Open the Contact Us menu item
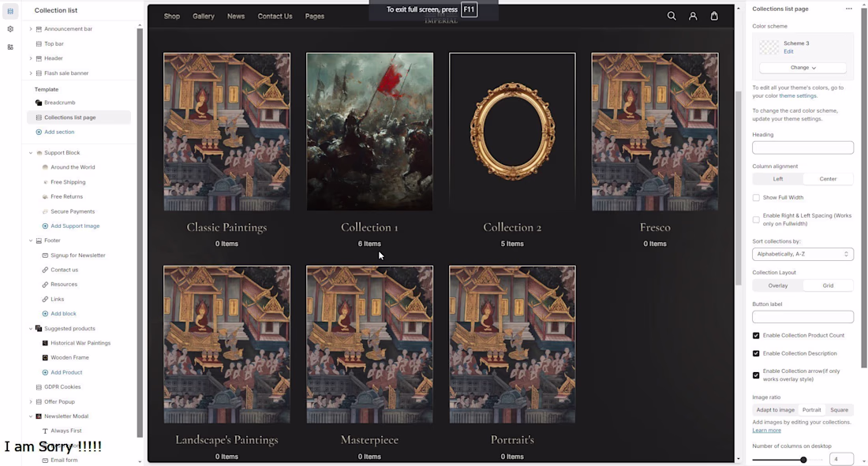868x466 pixels. click(275, 16)
